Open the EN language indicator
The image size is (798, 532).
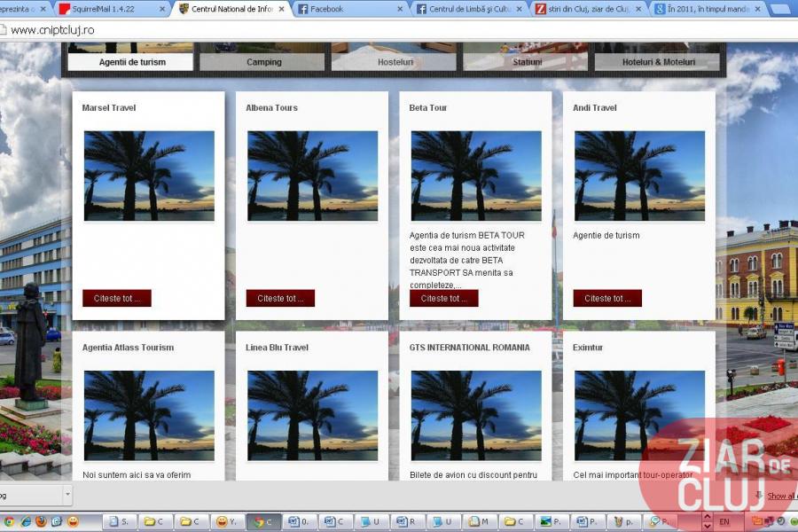click(724, 522)
